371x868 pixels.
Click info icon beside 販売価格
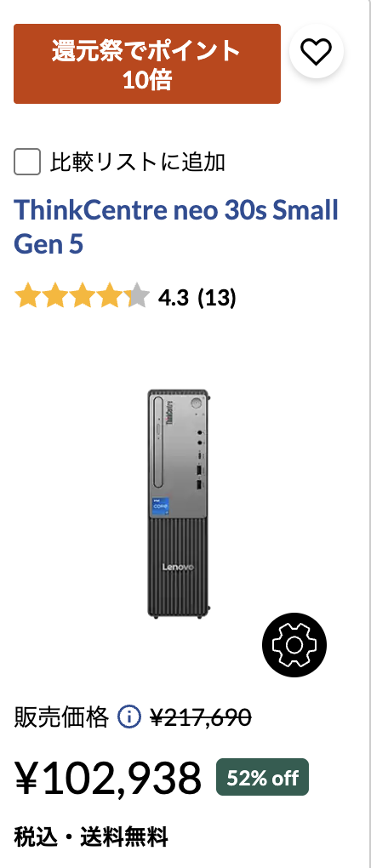pyautogui.click(x=129, y=718)
